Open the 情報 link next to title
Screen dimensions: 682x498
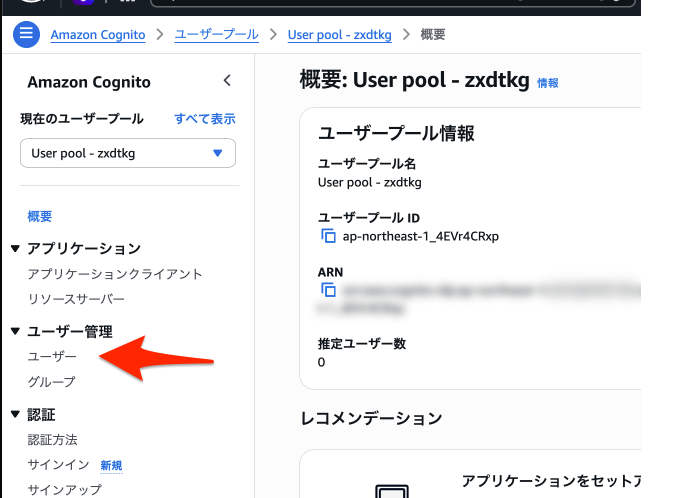coord(548,83)
